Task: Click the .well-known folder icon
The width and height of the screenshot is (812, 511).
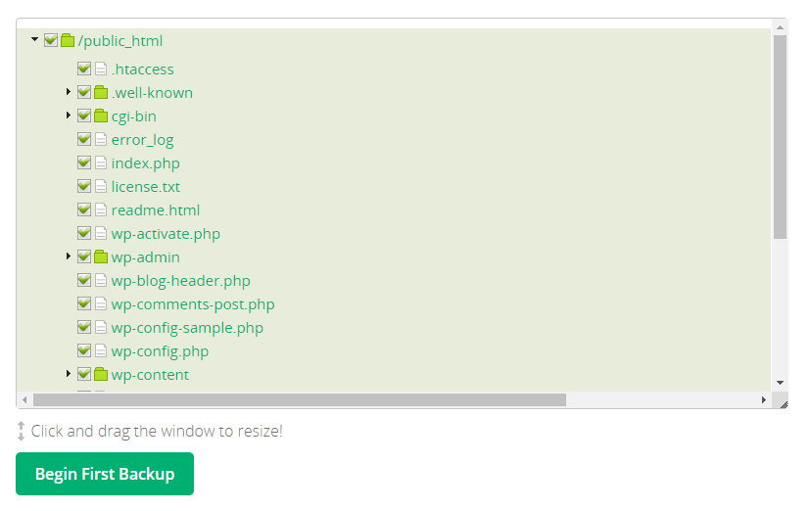Action: 101,92
